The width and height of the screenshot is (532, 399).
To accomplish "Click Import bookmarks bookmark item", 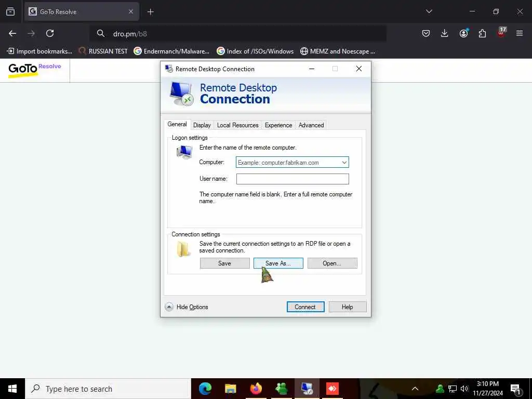I will click(x=39, y=51).
